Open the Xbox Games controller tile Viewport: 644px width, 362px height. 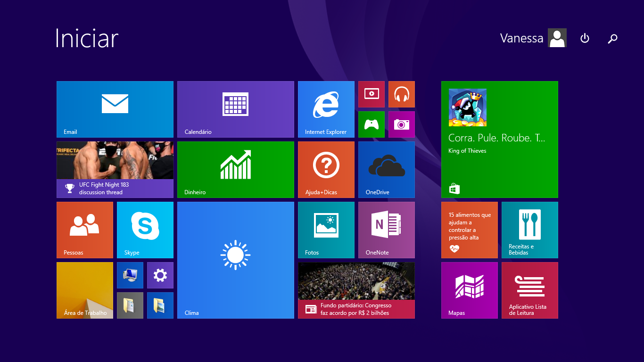(372, 124)
